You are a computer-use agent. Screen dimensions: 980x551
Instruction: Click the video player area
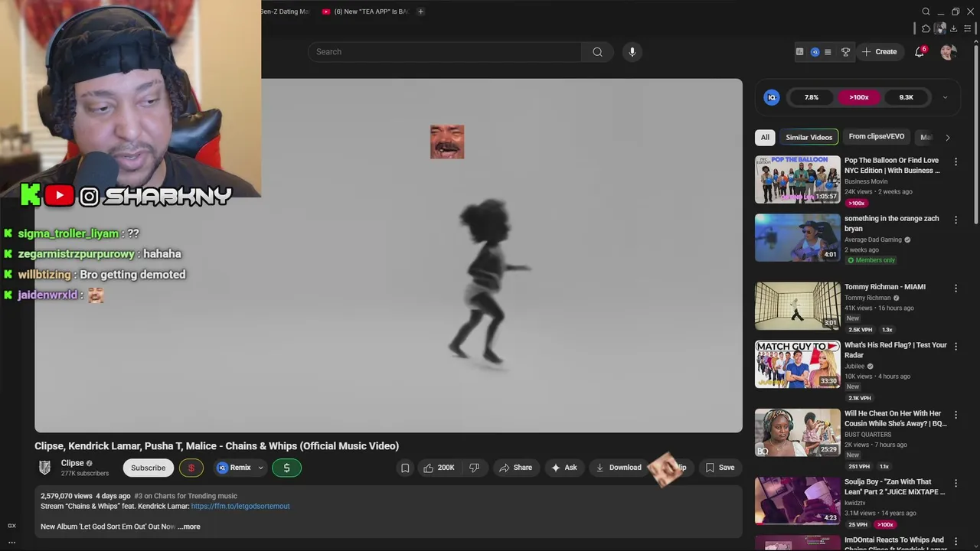388,256
